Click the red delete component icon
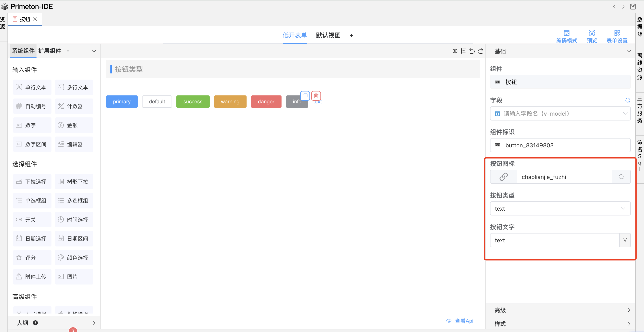Screen dimensions: 644x332 tap(316, 96)
